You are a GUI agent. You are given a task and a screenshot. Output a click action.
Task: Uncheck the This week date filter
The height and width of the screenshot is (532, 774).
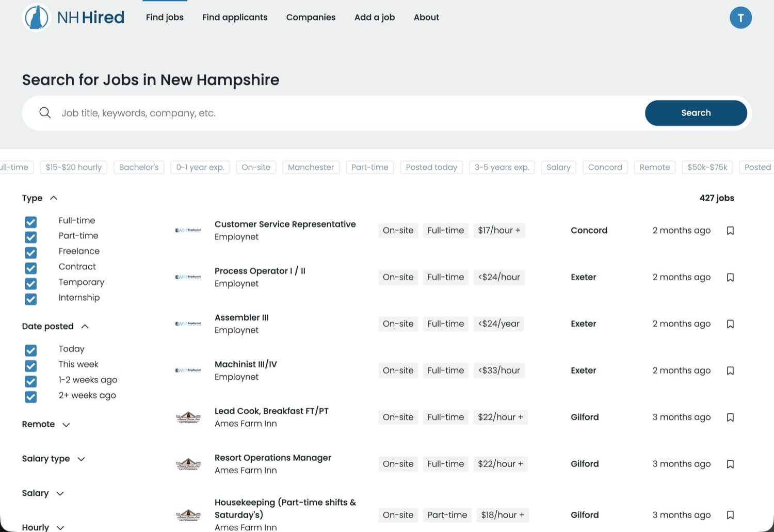[x=31, y=366]
